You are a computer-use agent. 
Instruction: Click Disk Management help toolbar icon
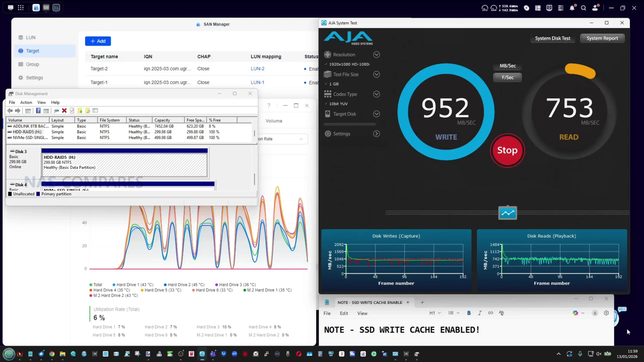[x=38, y=111]
